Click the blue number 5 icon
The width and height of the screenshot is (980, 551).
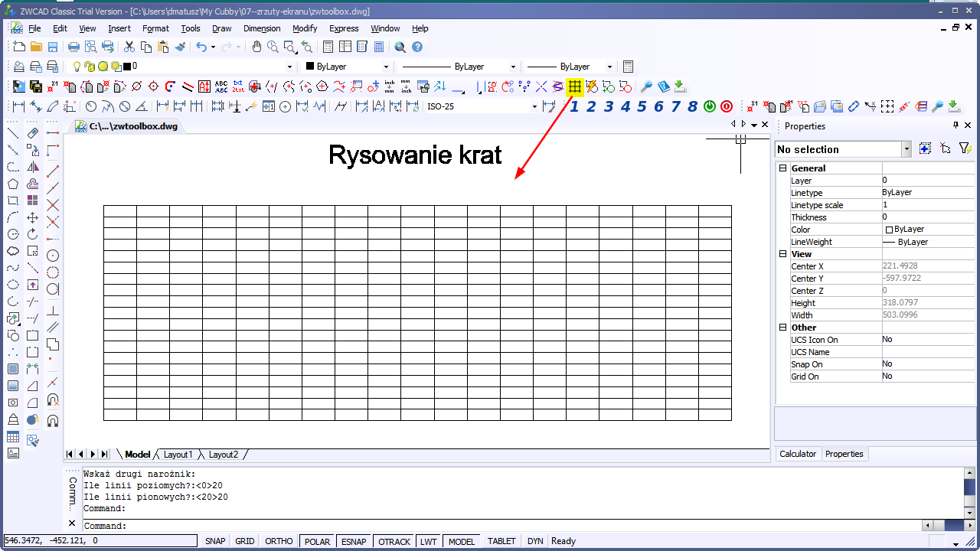tap(642, 106)
